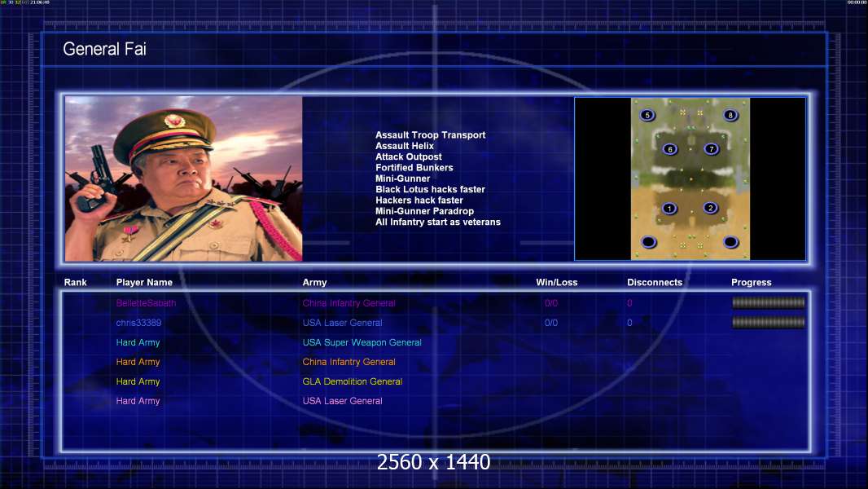The image size is (868, 489).
Task: Select player name BelletteSabath
Action: click(x=146, y=303)
